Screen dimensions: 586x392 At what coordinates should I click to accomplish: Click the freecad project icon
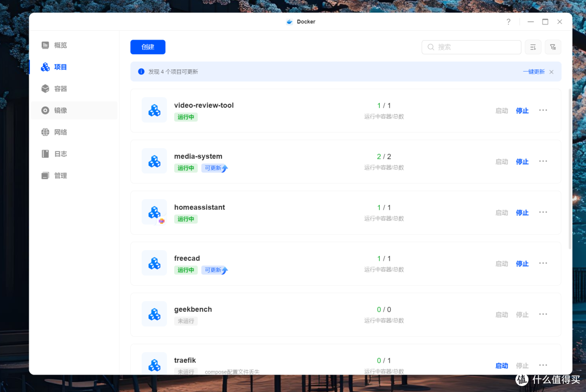tap(154, 263)
